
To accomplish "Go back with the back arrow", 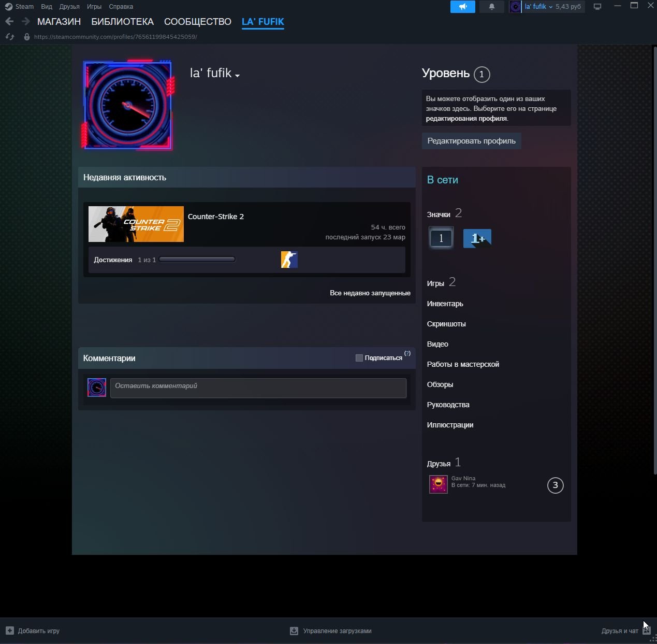I will pyautogui.click(x=9, y=22).
